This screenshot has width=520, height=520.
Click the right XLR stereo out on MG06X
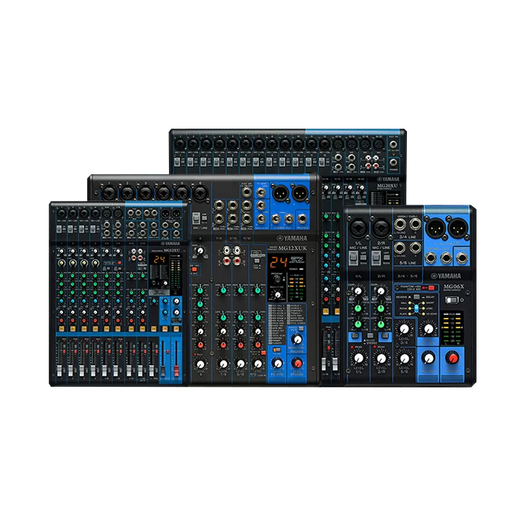coord(458,228)
